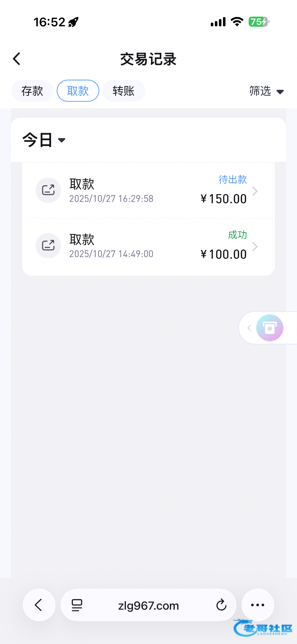
Task: Open details chevron for ¥100.00 withdrawal
Action: click(x=255, y=246)
